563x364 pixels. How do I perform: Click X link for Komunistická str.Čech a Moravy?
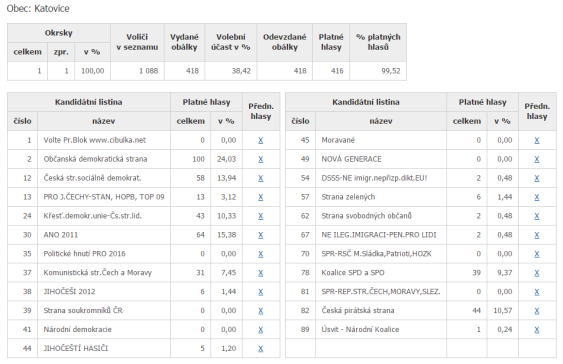(x=261, y=273)
